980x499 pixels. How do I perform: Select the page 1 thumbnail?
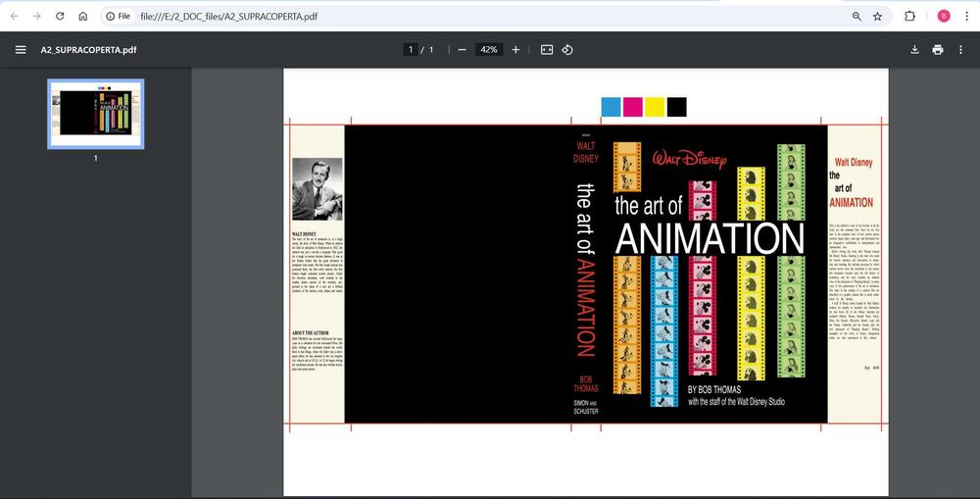pos(96,114)
